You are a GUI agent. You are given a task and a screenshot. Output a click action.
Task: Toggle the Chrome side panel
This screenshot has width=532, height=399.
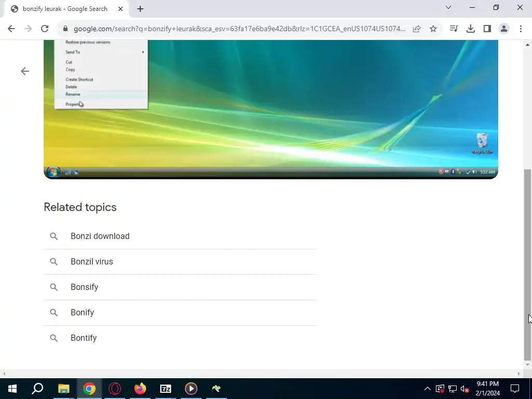pos(487,29)
